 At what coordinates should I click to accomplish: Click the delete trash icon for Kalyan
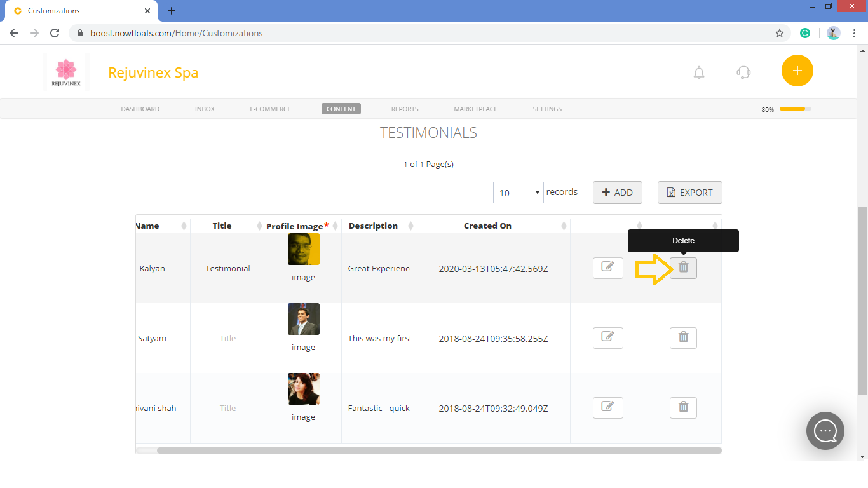(683, 268)
